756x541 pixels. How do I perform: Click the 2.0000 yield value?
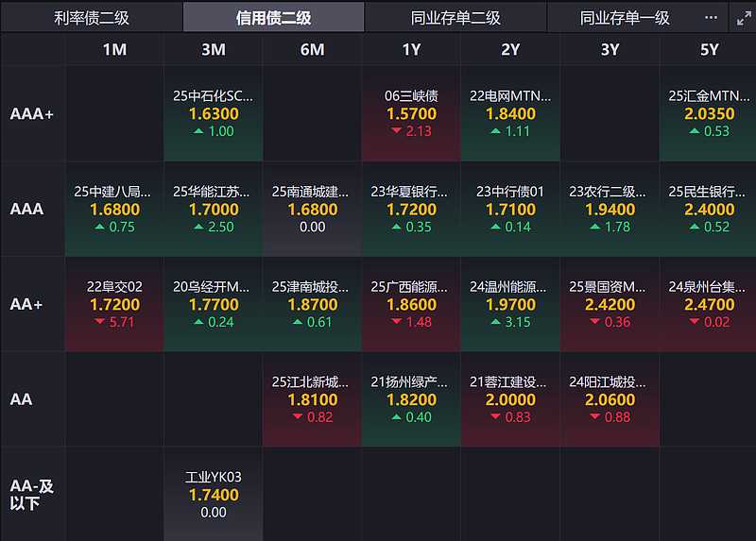coord(510,399)
